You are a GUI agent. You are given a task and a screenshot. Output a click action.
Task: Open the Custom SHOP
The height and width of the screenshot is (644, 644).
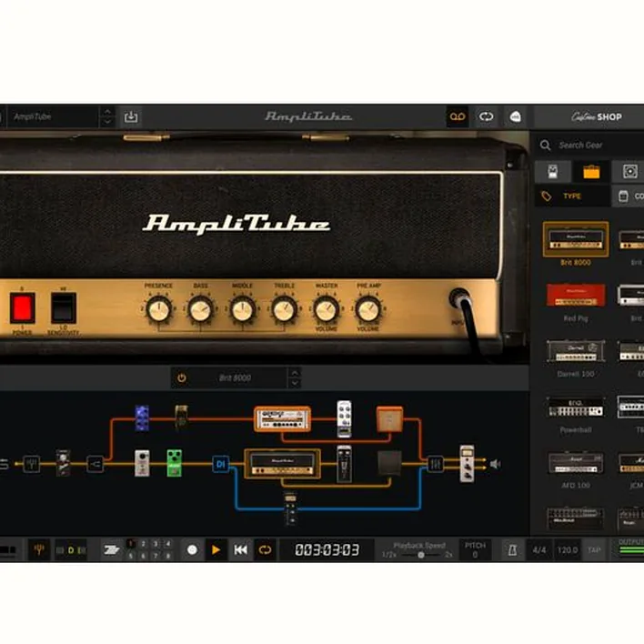coord(597,116)
